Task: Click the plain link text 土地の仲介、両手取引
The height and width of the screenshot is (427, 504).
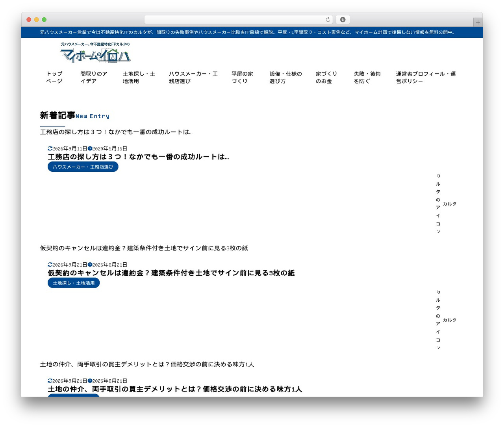Action: coord(147,364)
